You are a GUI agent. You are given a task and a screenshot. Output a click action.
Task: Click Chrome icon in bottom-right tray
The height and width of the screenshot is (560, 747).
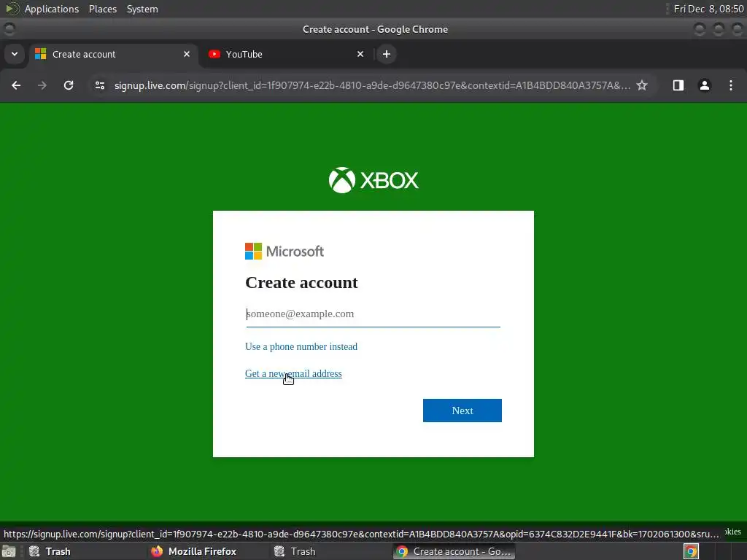(x=691, y=551)
